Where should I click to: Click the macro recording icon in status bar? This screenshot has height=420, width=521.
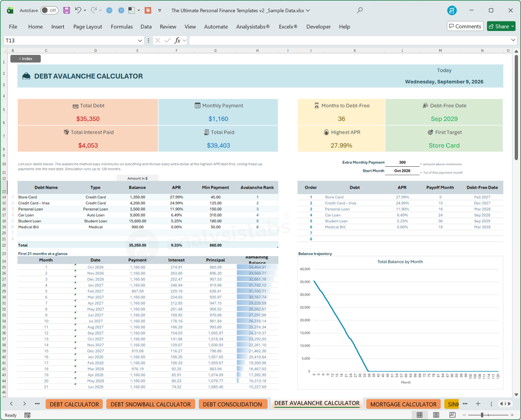pyautogui.click(x=27, y=415)
